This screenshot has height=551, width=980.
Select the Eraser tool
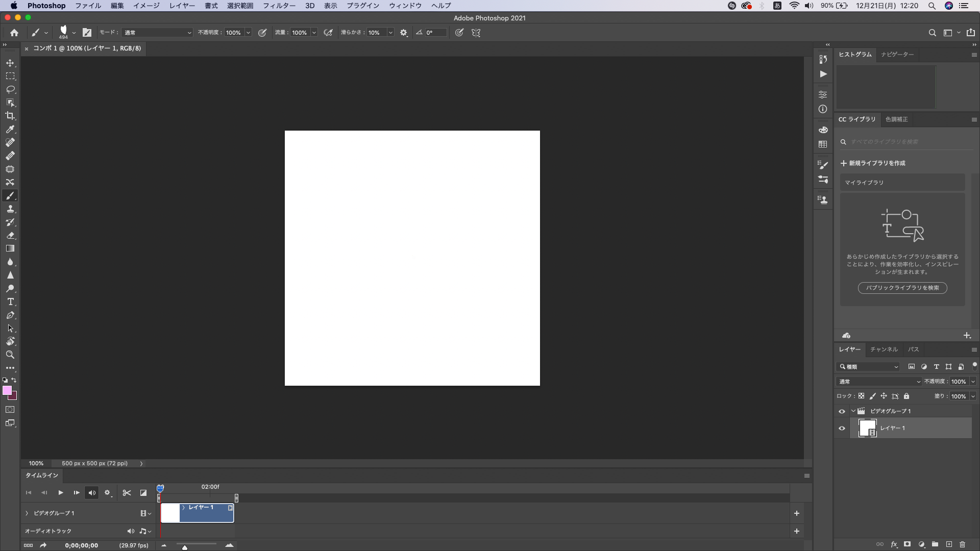(10, 236)
